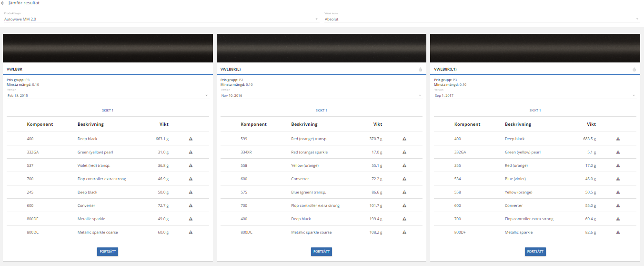Click warning icon for 800DF 49.0 g row
This screenshot has height=266, width=644.
coord(191,219)
